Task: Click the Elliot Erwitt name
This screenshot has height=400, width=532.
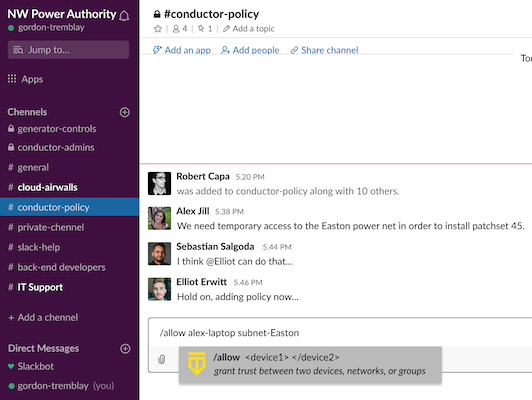Action: (202, 282)
